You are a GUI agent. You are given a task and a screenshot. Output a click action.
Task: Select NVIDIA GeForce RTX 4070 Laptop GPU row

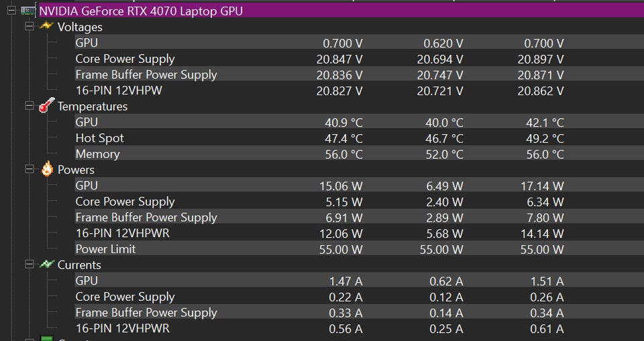(341, 11)
